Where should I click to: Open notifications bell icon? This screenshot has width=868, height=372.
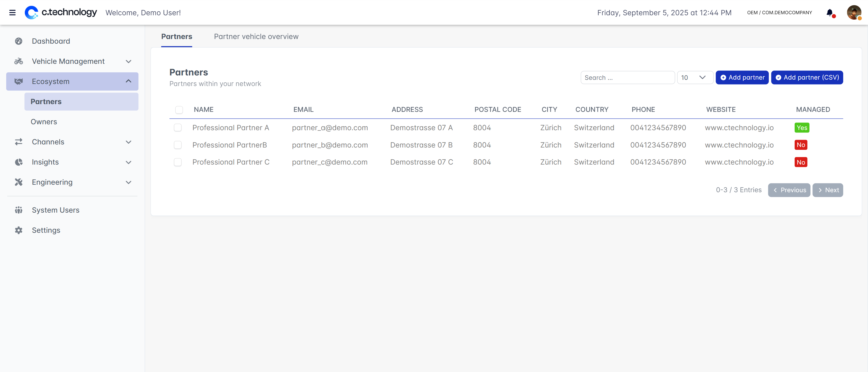tap(830, 13)
